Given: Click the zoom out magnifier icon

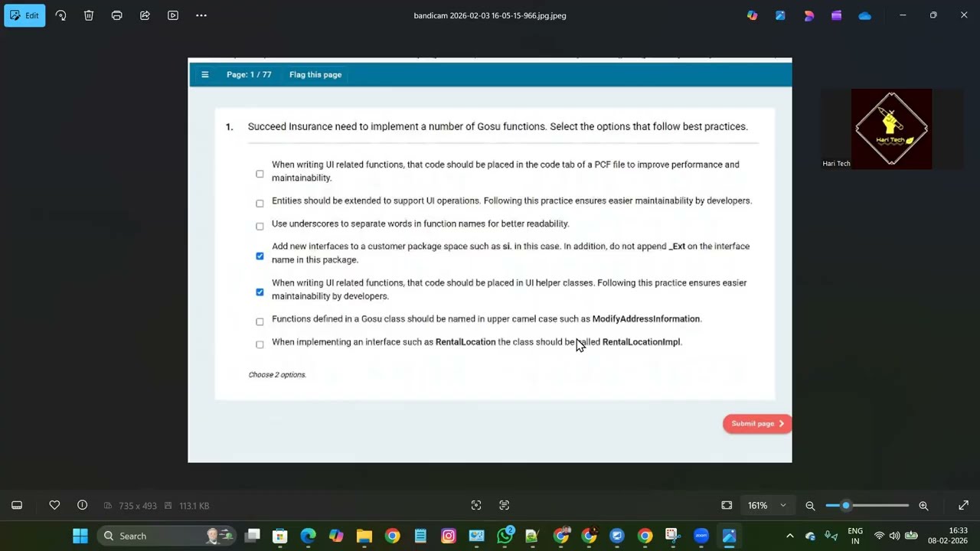Looking at the screenshot, I should click(810, 505).
